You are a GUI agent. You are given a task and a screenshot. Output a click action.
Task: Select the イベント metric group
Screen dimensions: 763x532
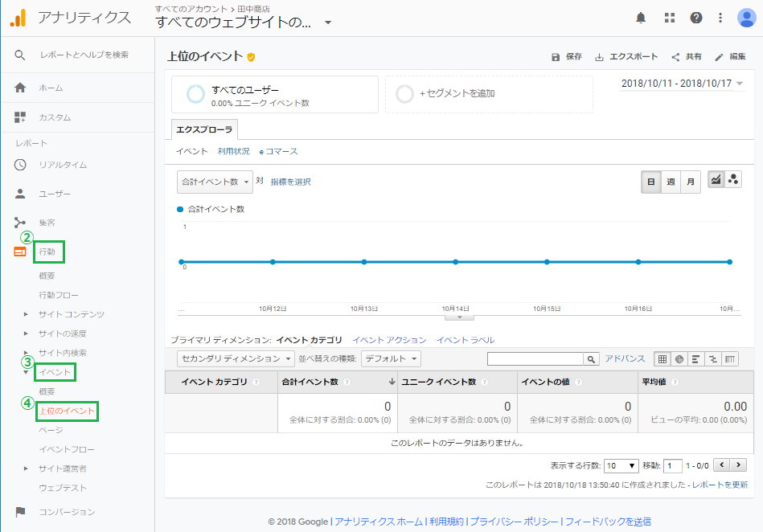pyautogui.click(x=191, y=151)
